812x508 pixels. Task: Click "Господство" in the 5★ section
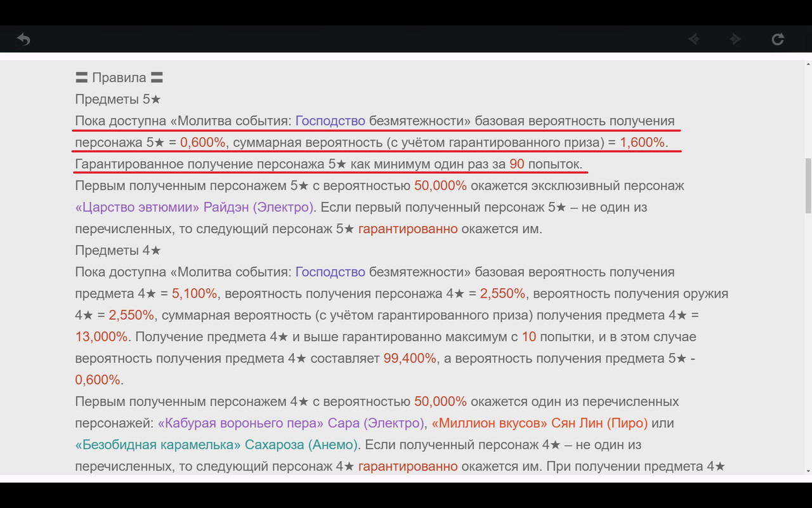coord(331,121)
